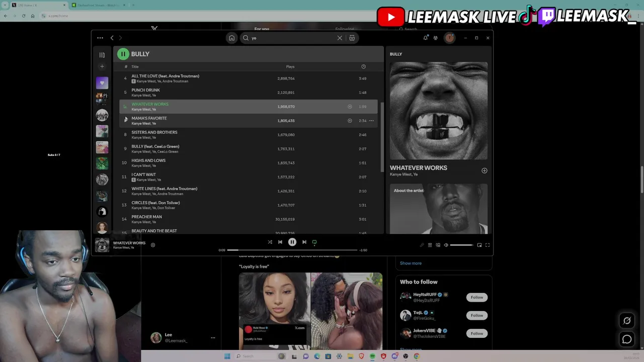Pause BULLY album with green button
The image size is (644, 362).
123,54
